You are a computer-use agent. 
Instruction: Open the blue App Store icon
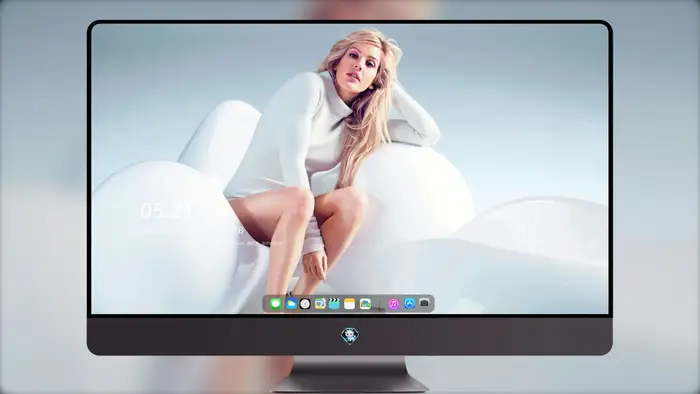click(x=409, y=303)
